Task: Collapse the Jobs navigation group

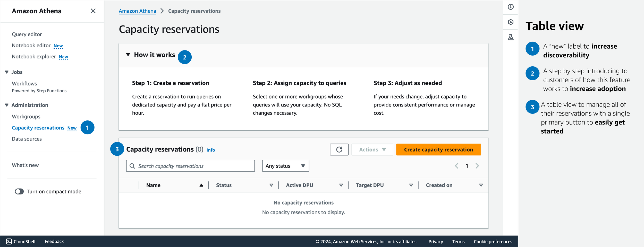Action: 7,72
